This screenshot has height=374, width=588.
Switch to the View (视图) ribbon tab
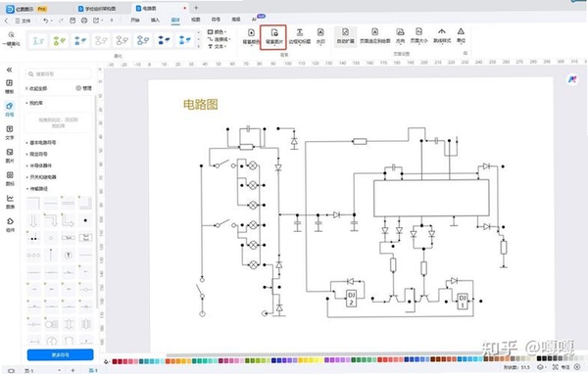pyautogui.click(x=195, y=20)
